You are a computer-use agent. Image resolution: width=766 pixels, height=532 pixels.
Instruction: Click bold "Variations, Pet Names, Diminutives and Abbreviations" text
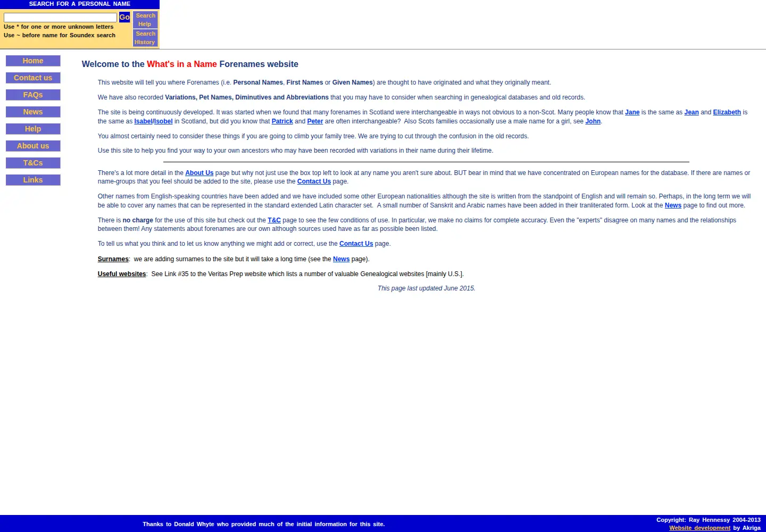pyautogui.click(x=247, y=97)
